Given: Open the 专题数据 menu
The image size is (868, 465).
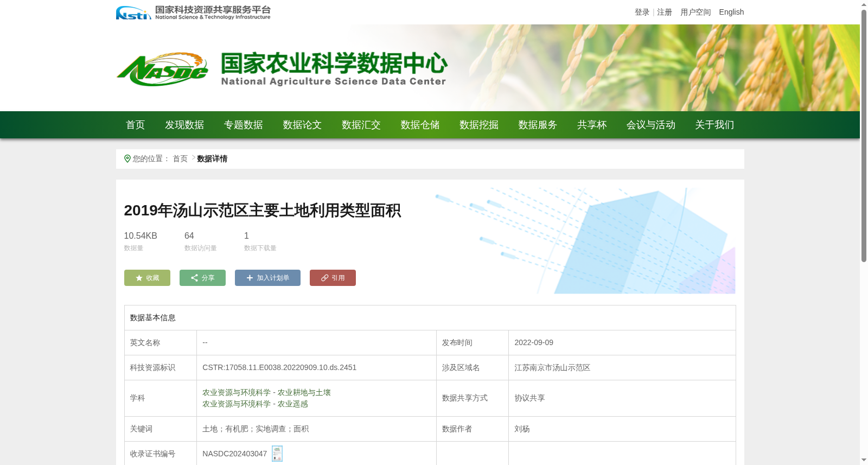Looking at the screenshot, I should tap(244, 125).
